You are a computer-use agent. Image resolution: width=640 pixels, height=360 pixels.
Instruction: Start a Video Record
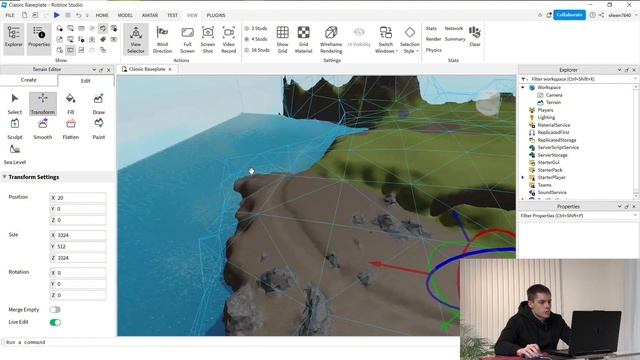(229, 39)
